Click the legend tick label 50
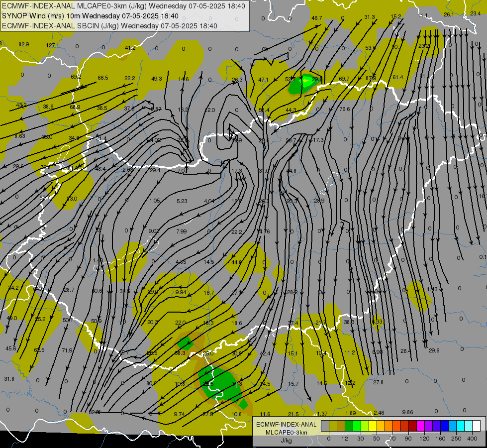Screen dimensions: 487x448 pos(376,439)
